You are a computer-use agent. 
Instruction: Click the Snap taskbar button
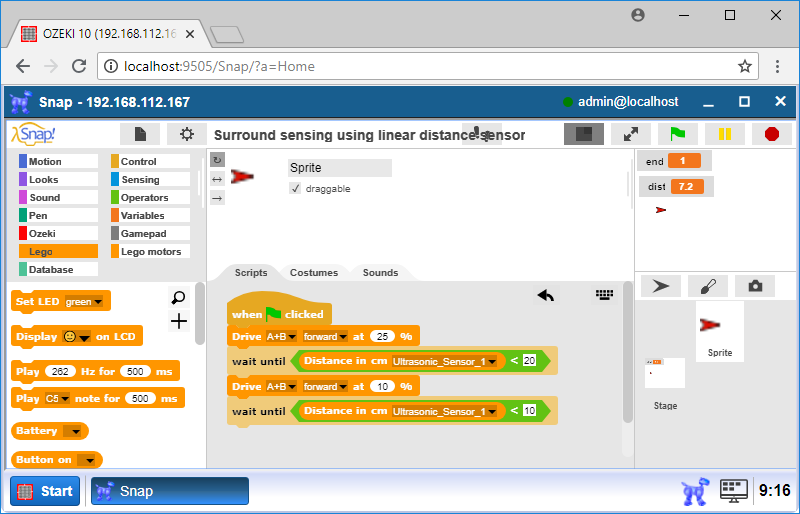tap(170, 491)
